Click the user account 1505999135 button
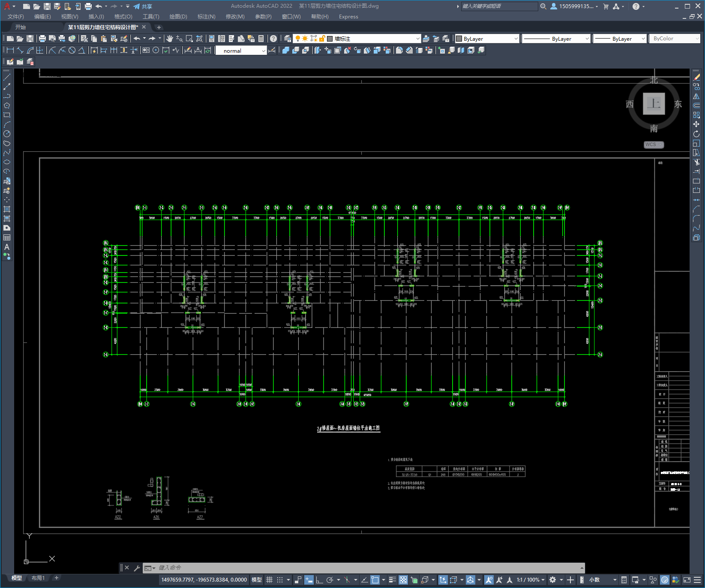This screenshot has width=705, height=588. pyautogui.click(x=574, y=6)
